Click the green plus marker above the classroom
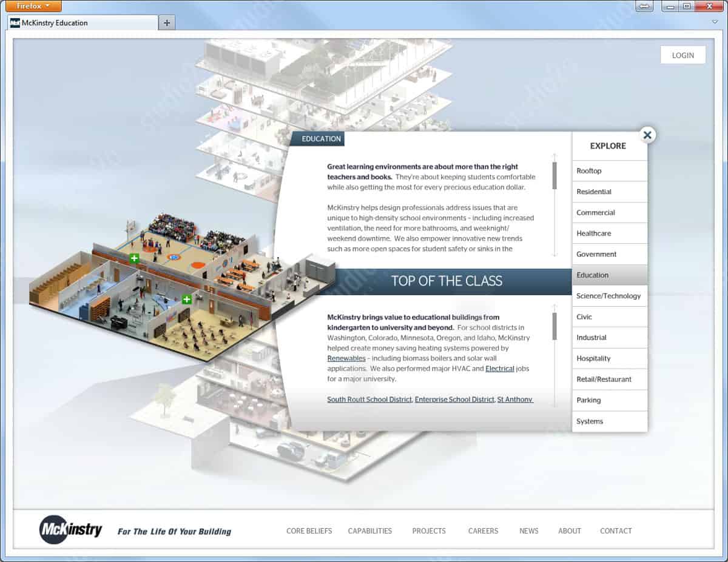The height and width of the screenshot is (562, 728). 187,299
